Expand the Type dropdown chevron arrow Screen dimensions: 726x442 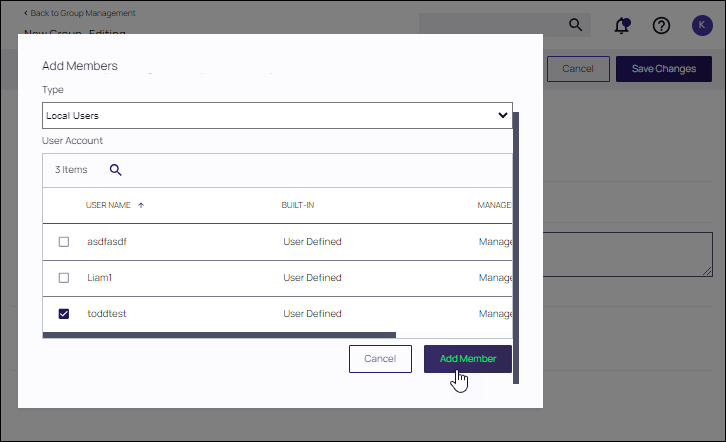pos(503,116)
